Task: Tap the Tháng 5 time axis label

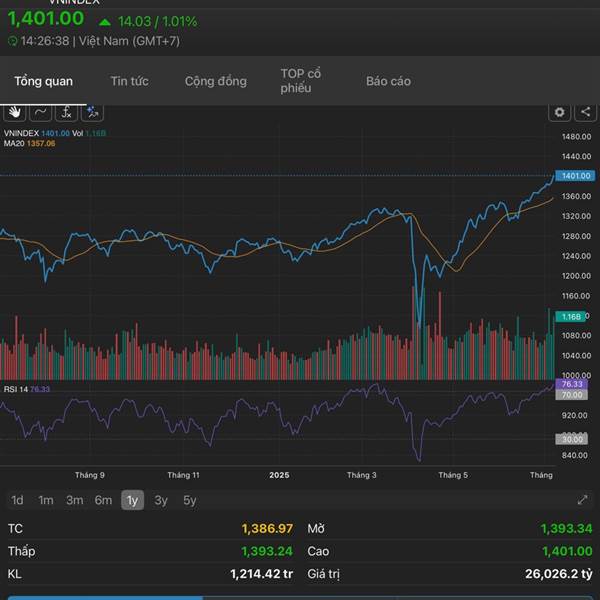Action: coord(453,475)
